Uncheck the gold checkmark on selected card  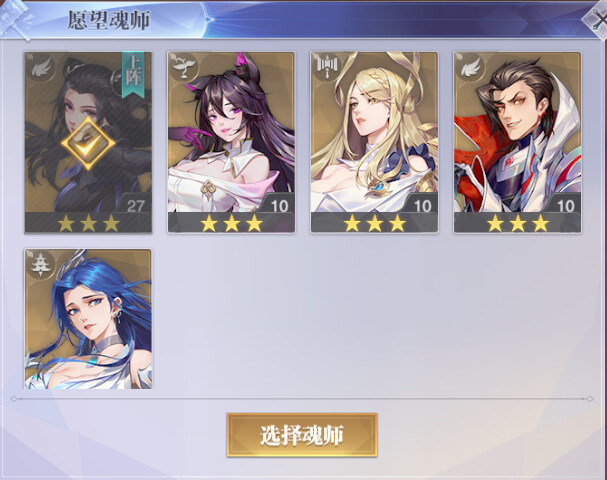88,143
